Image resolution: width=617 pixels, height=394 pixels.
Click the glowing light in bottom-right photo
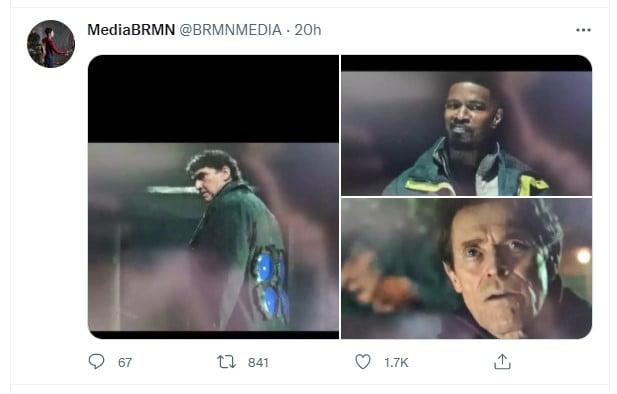[583, 256]
